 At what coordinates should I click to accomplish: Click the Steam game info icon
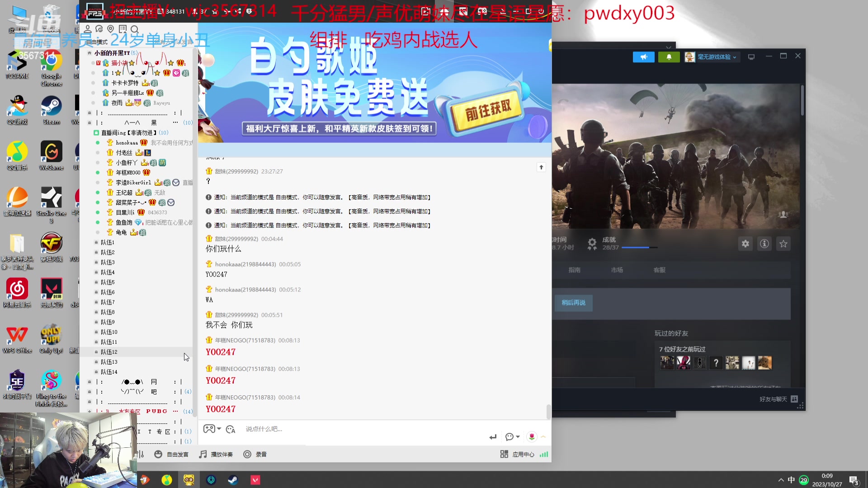(764, 244)
